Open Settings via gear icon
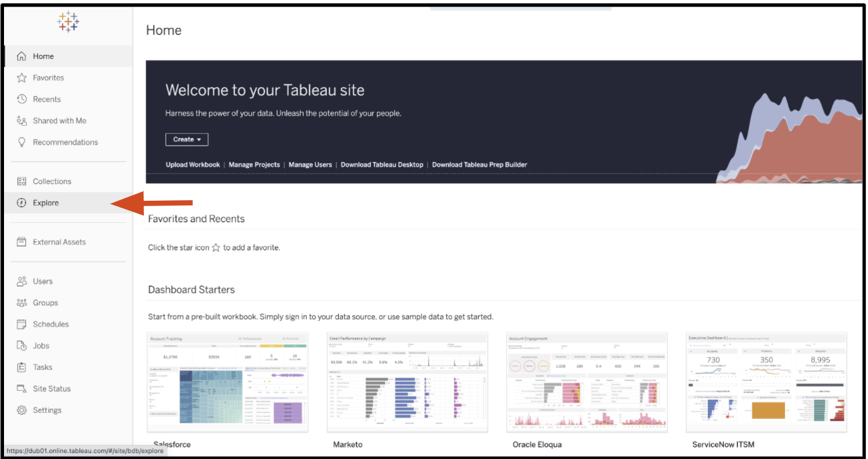The image size is (868, 459). coord(21,410)
